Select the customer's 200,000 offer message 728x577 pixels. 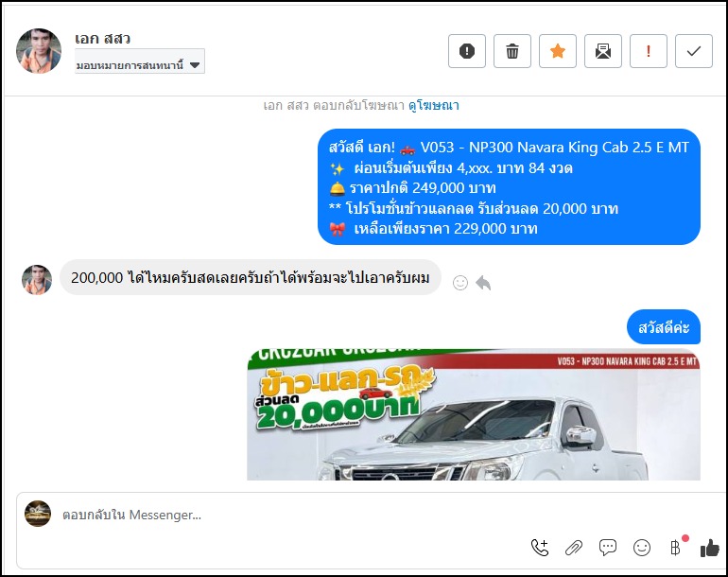pyautogui.click(x=251, y=278)
